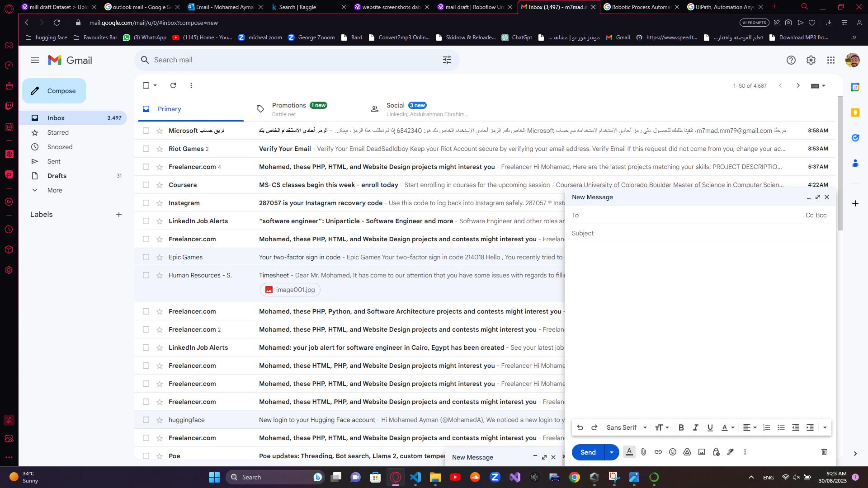
Task: Apply bold formatting in compose toolbar
Action: click(x=681, y=427)
